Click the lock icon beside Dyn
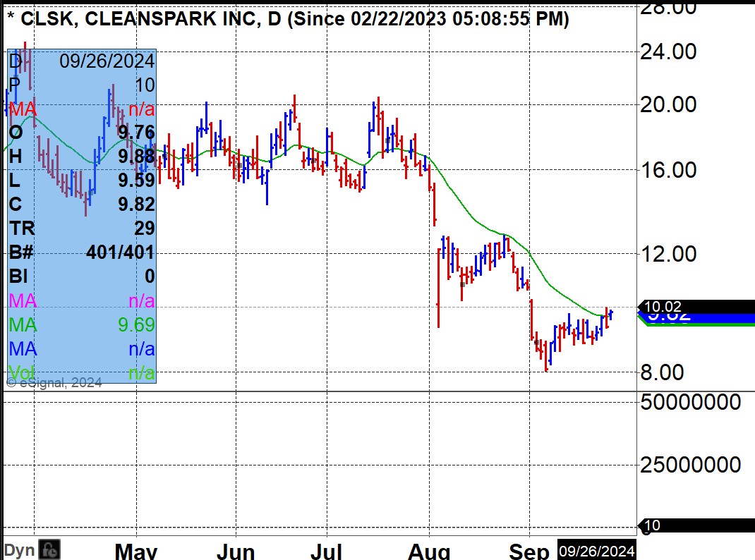The width and height of the screenshot is (755, 560). (x=49, y=549)
